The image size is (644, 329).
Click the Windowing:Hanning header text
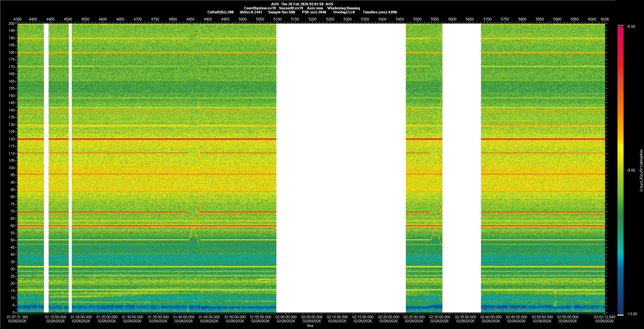(x=343, y=8)
